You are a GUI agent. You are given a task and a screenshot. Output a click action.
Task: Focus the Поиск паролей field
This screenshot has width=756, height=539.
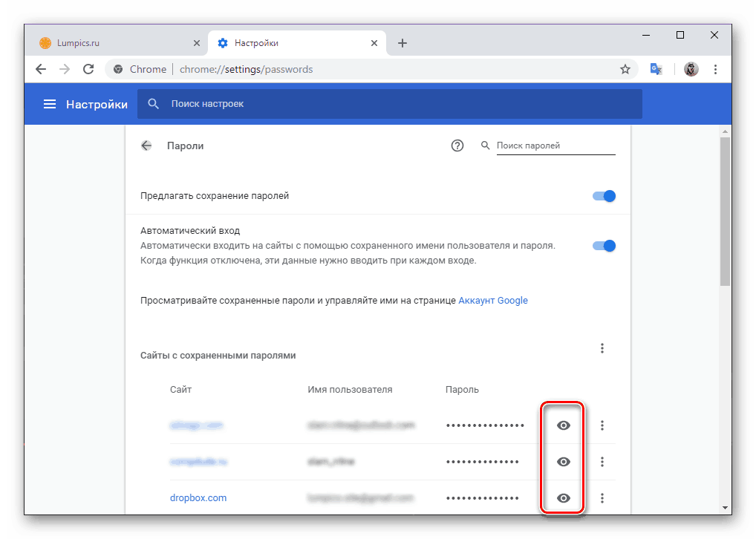point(556,146)
